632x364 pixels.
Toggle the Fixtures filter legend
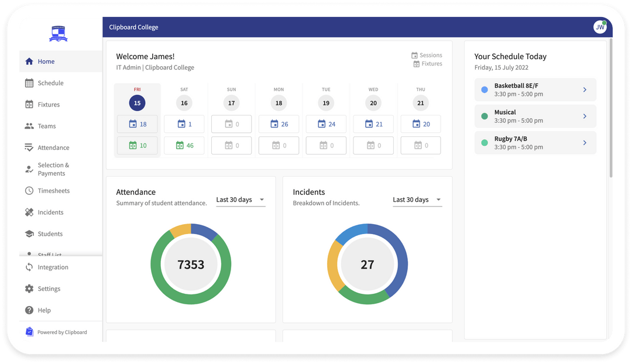[427, 64]
